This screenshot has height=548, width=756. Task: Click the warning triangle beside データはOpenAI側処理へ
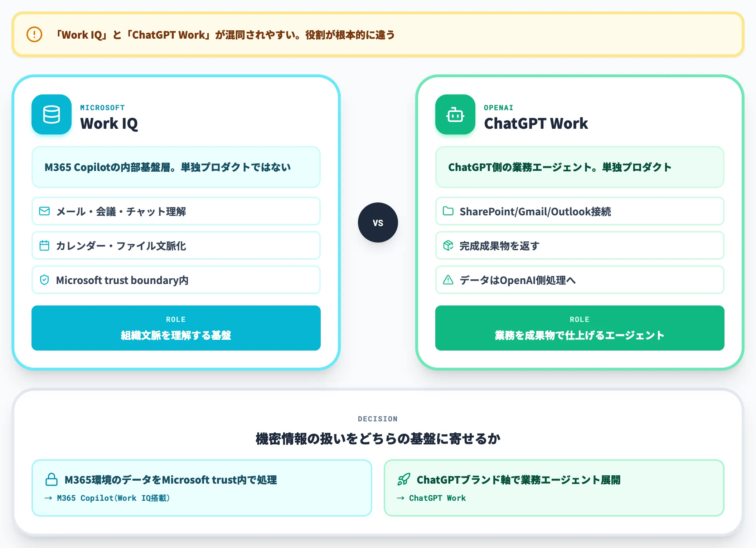click(x=448, y=280)
